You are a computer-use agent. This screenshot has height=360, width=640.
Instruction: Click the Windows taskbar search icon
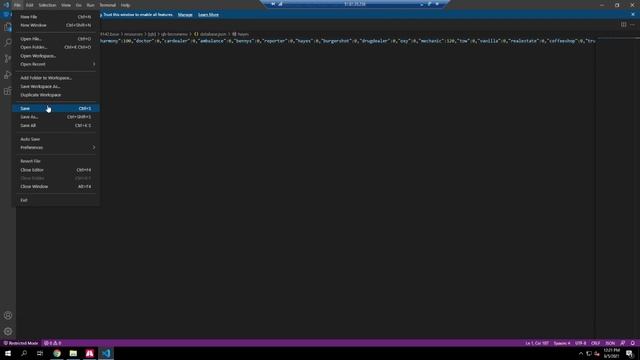pyautogui.click(x=24, y=353)
